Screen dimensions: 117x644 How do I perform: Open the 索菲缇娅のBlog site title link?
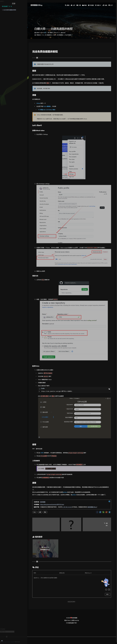pos(36,5)
